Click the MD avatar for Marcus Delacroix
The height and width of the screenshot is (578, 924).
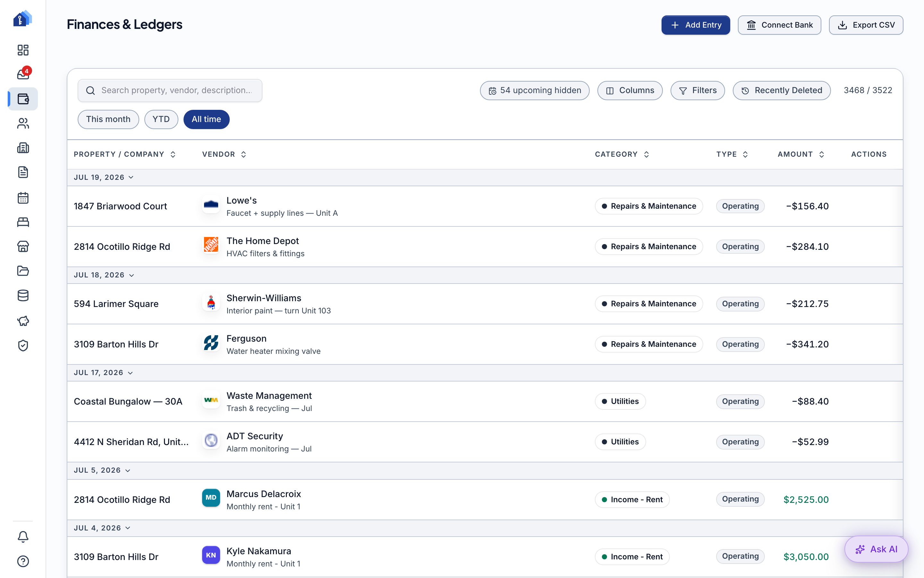tap(211, 498)
